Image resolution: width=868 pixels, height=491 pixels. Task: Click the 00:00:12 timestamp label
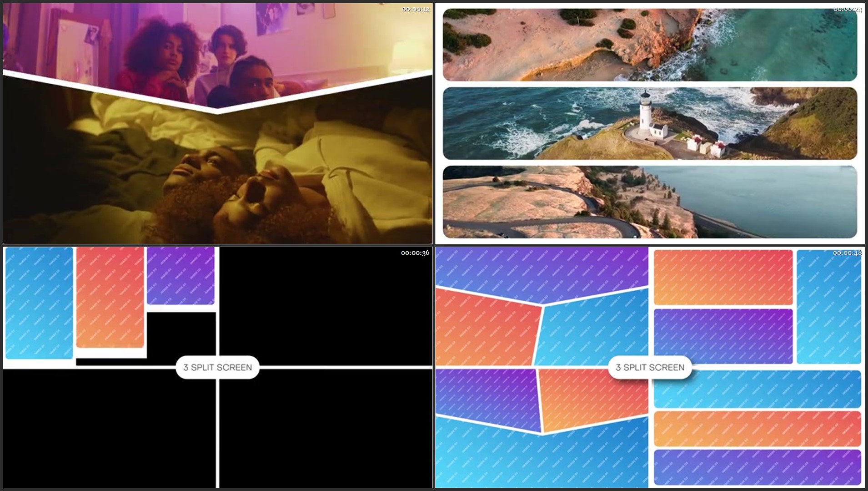[416, 9]
